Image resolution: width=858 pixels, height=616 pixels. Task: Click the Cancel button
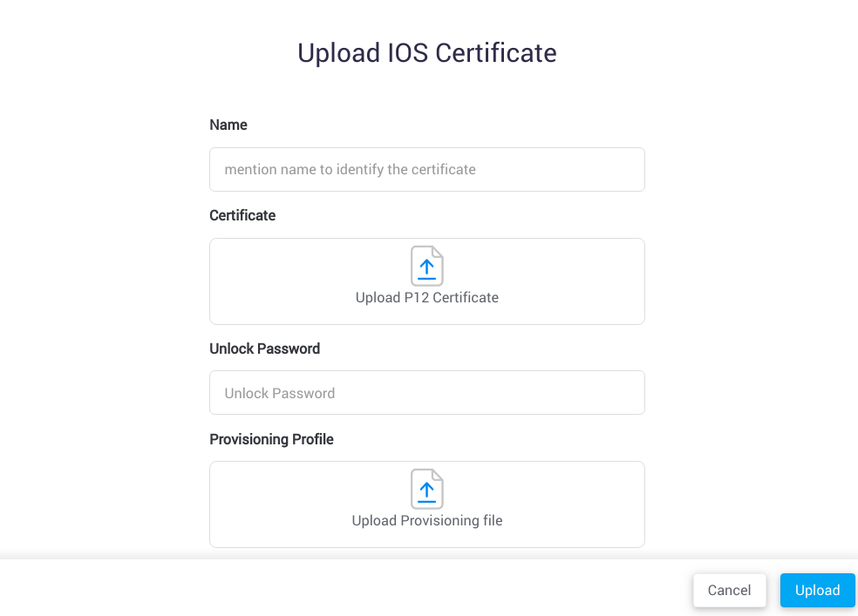(x=729, y=590)
